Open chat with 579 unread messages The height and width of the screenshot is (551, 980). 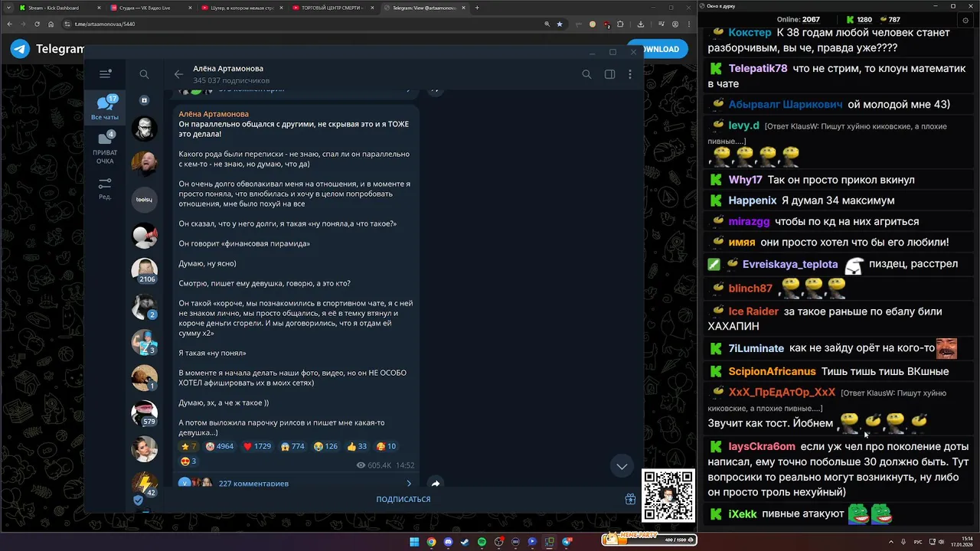pos(144,413)
